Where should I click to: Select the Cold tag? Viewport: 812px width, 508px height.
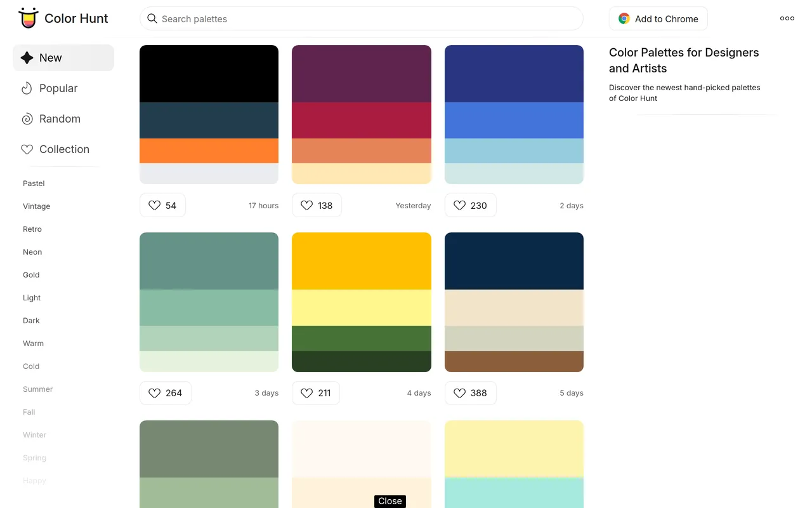(x=31, y=366)
